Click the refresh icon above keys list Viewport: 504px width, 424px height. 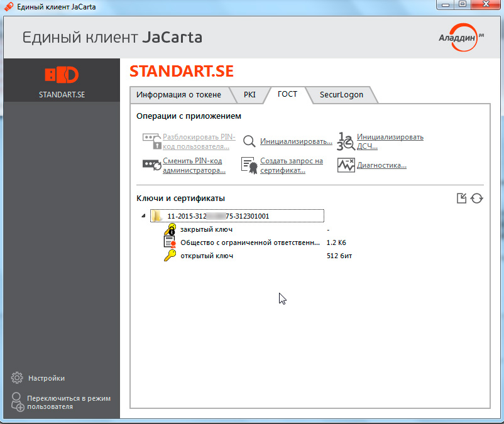pos(477,198)
